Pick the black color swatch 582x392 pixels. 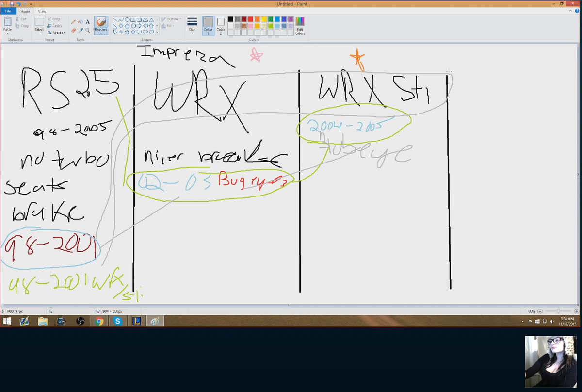(231, 19)
